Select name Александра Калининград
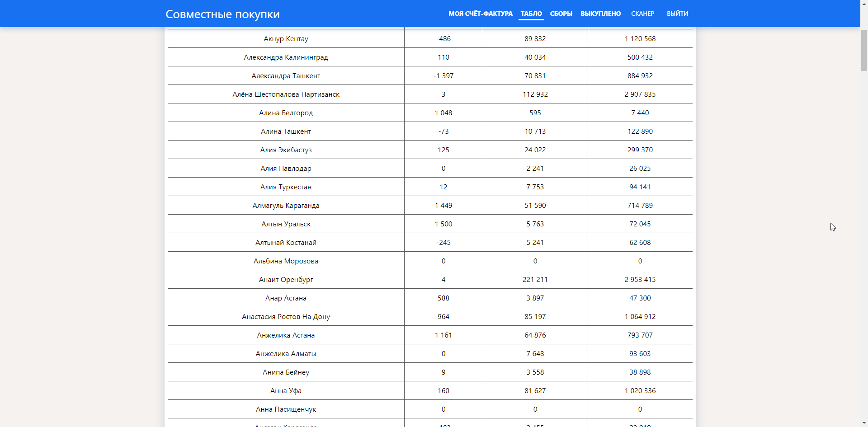 pyautogui.click(x=286, y=57)
